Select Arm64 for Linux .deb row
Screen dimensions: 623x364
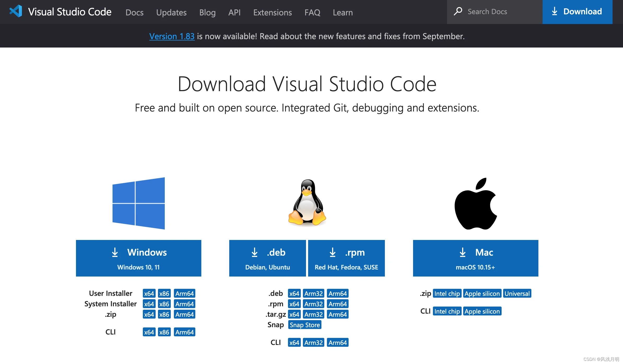pyautogui.click(x=338, y=293)
